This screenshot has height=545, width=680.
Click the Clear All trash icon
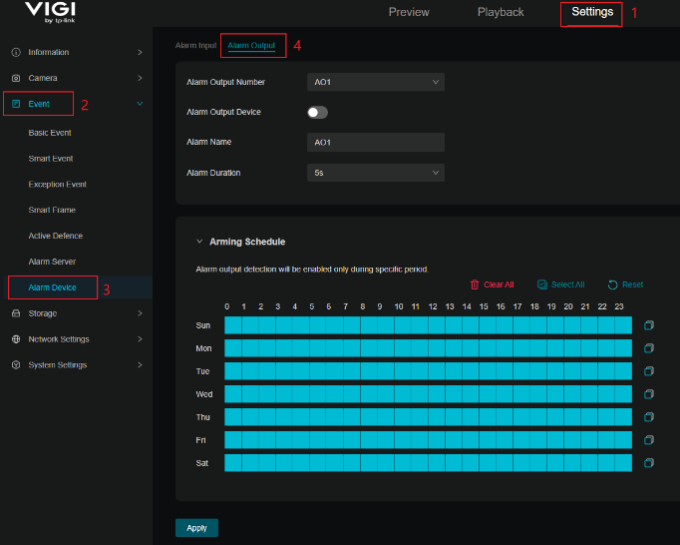(x=475, y=285)
